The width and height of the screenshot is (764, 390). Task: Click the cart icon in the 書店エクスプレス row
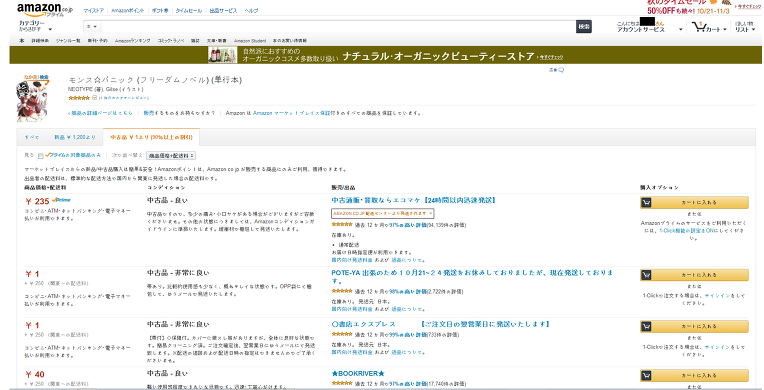(x=646, y=327)
